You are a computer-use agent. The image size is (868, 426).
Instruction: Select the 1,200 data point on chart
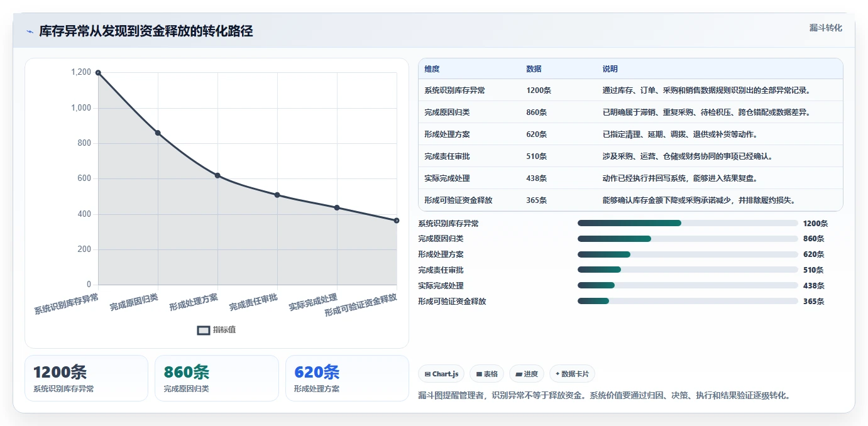(98, 73)
